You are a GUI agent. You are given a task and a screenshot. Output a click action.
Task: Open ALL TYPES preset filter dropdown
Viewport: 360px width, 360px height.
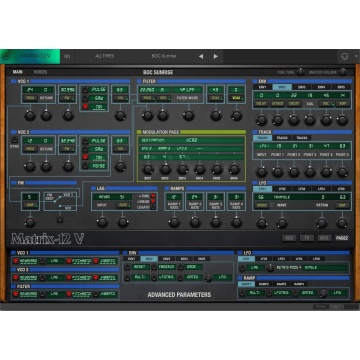coord(104,56)
